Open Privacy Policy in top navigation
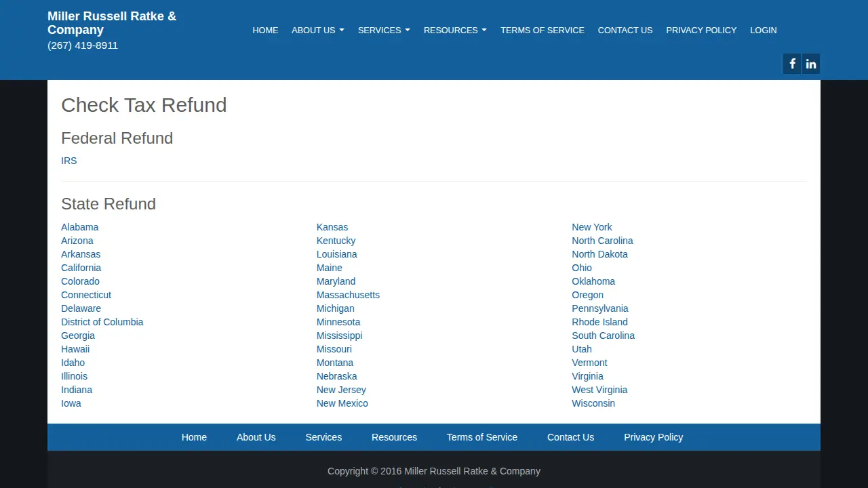Viewport: 868px width, 488px height. (x=701, y=30)
